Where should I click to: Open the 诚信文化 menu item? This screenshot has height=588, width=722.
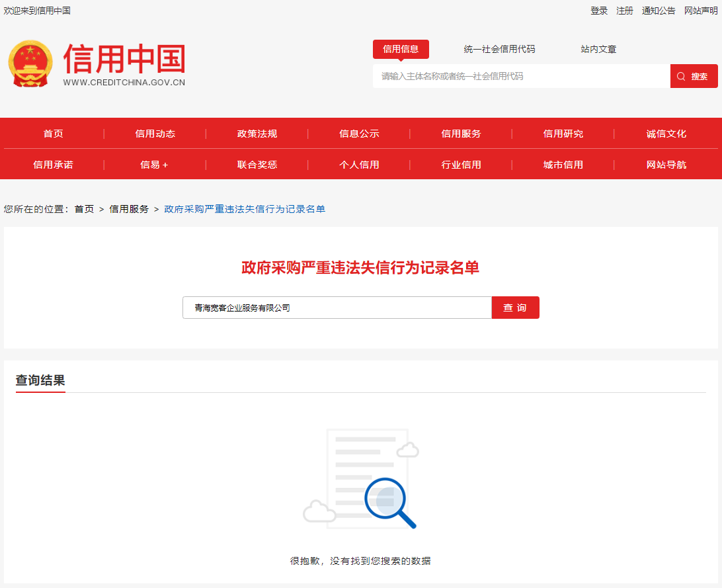[x=666, y=134]
